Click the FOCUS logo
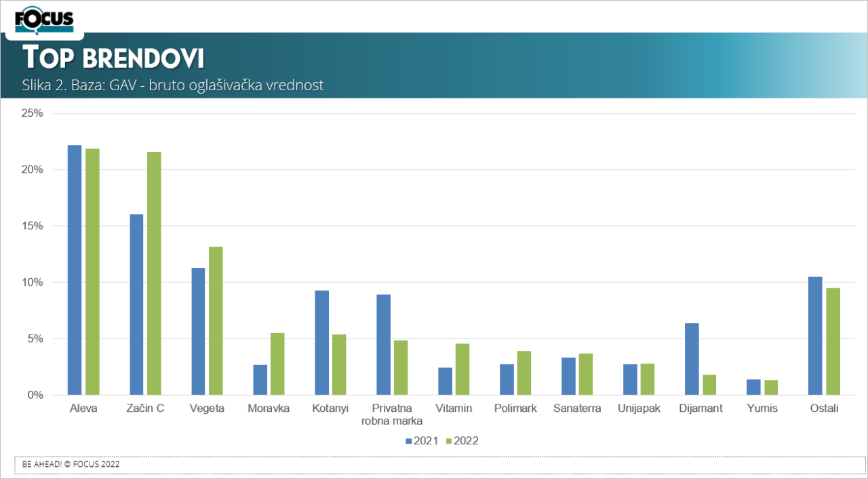This screenshot has width=868, height=479. pos(44,20)
